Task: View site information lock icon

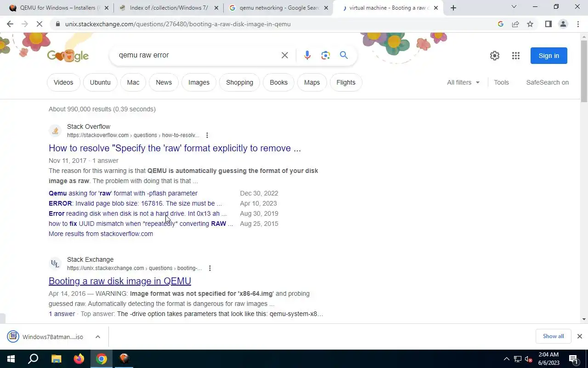Action: click(x=58, y=24)
